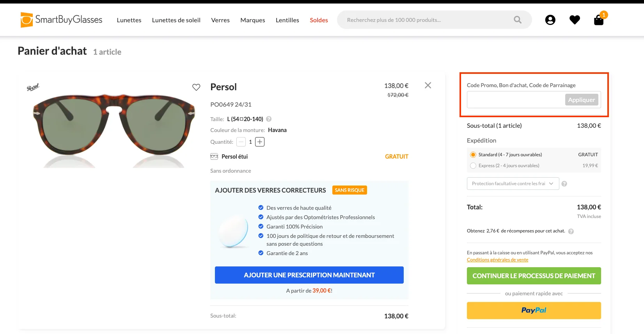Open the Lunettes menu
This screenshot has width=644, height=334.
coord(129,20)
